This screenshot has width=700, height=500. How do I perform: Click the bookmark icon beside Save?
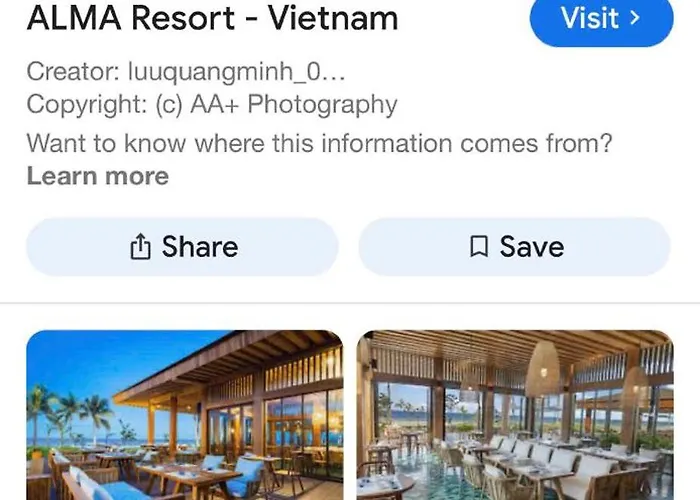click(479, 246)
